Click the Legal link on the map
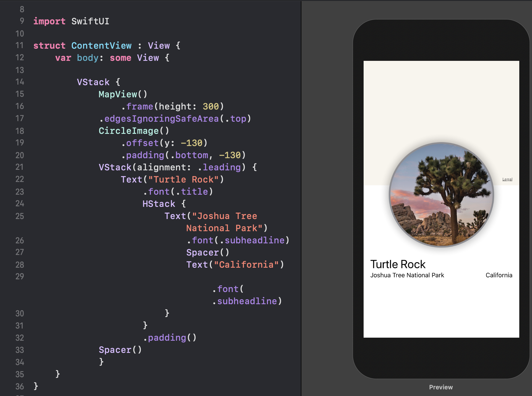 (507, 179)
